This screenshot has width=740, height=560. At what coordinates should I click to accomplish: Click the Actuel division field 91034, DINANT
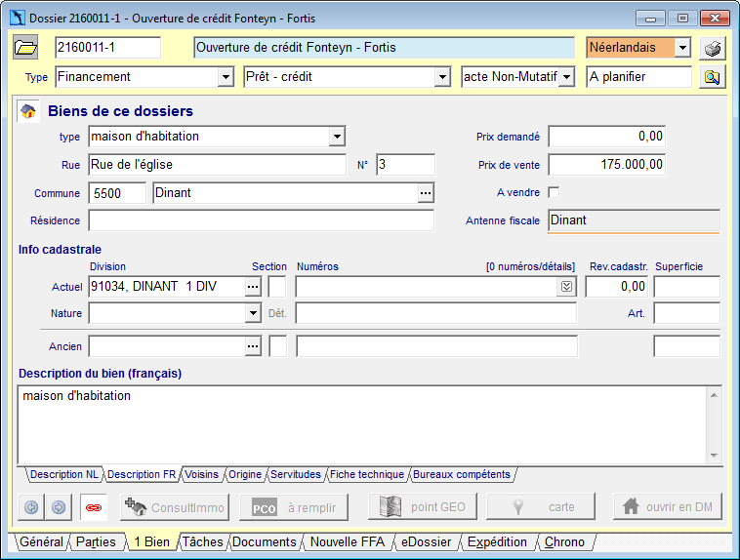[x=167, y=287]
